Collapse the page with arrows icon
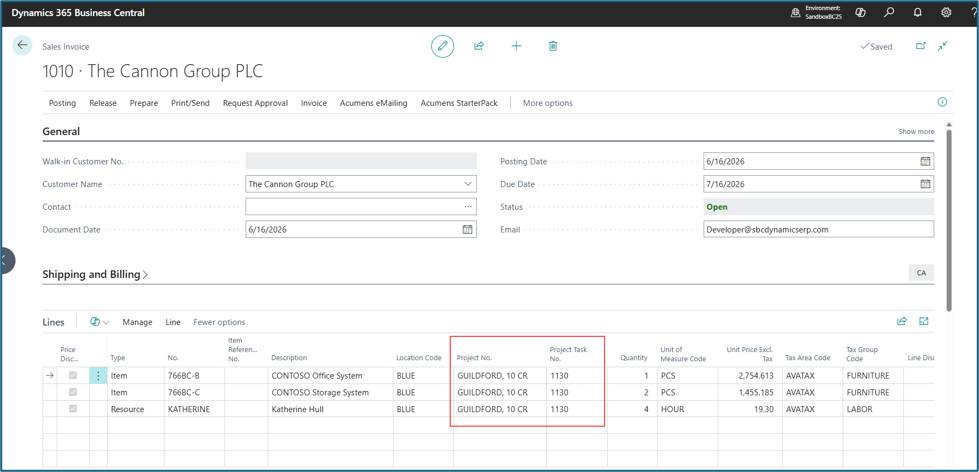 click(943, 46)
